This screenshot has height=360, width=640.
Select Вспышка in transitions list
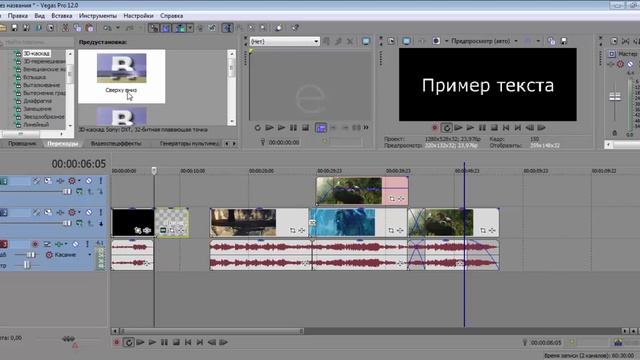pos(34,77)
